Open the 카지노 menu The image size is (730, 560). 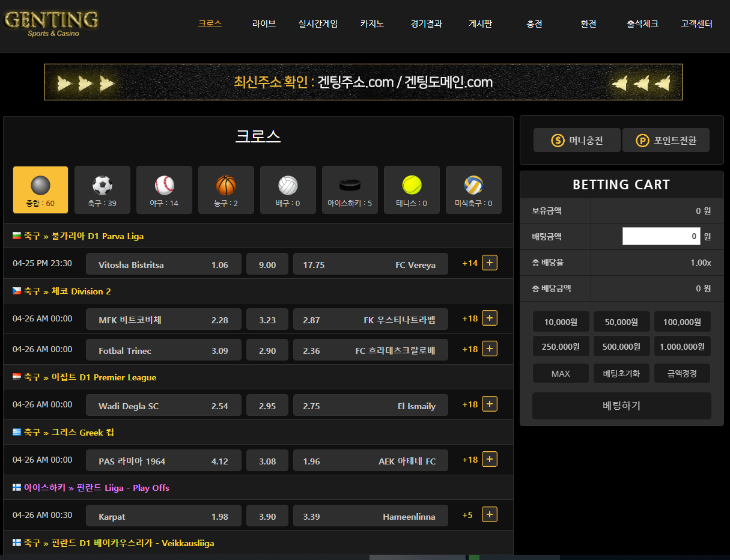[x=372, y=24]
